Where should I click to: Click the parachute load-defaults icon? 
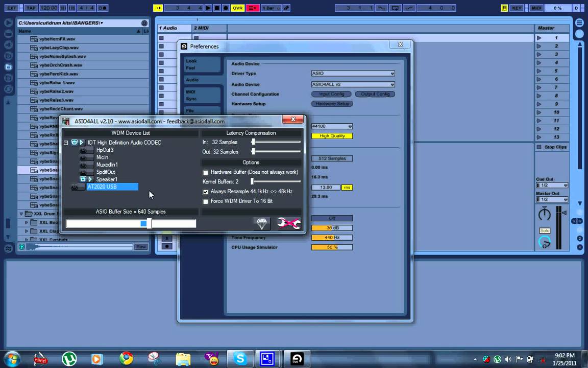pyautogui.click(x=261, y=223)
